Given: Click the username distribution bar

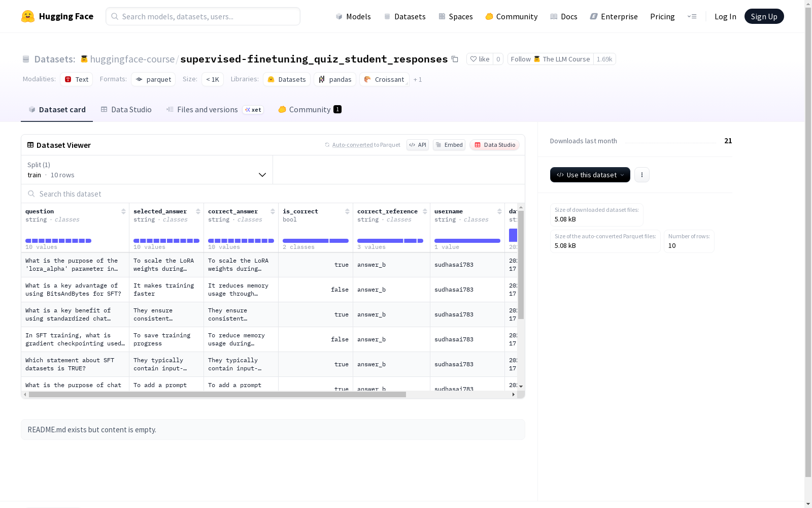Looking at the screenshot, I should click(467, 241).
